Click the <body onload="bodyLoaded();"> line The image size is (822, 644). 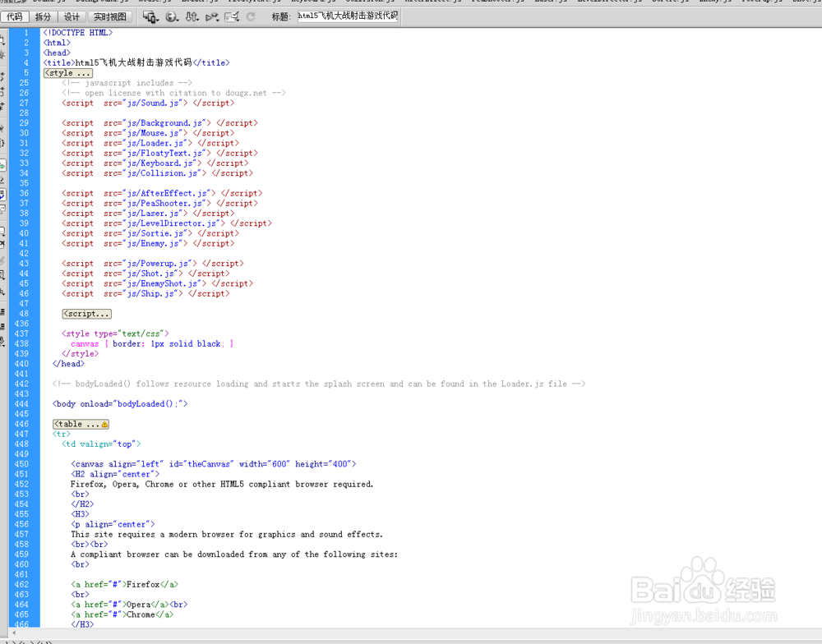120,404
